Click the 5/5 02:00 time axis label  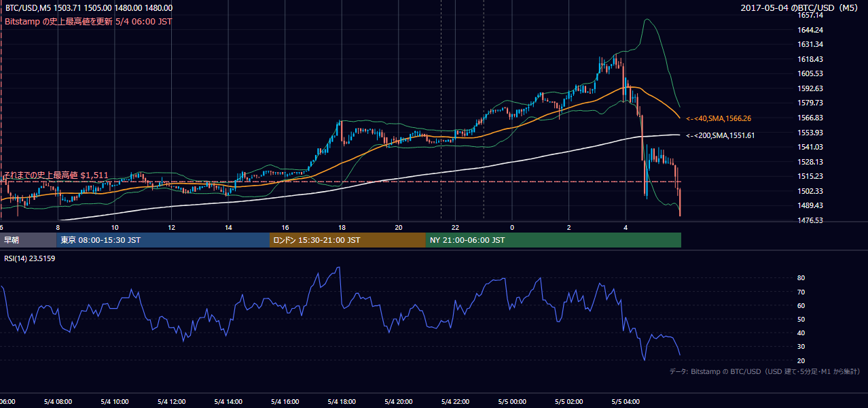(568, 402)
